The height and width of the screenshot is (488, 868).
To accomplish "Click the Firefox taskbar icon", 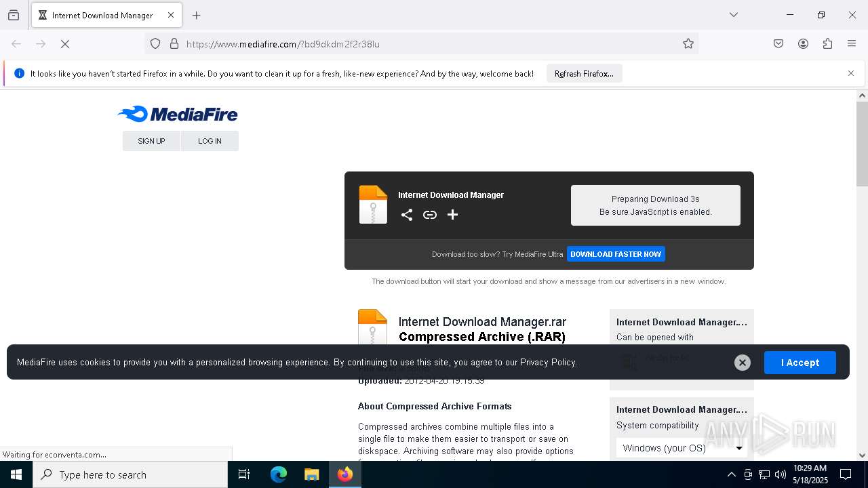I will coord(345,474).
